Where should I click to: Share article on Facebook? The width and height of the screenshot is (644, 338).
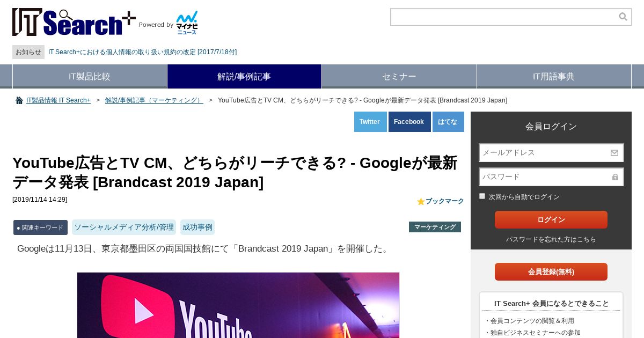pos(409,122)
